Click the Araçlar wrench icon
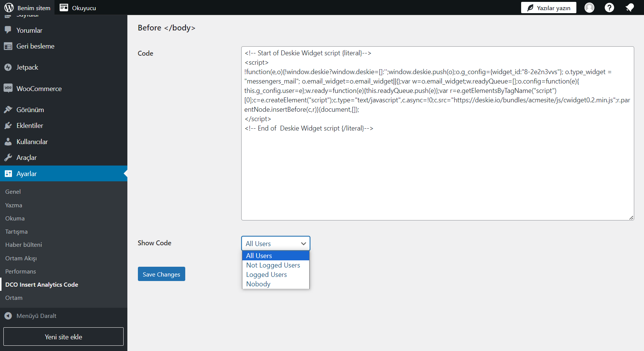Viewport: 644px width, 351px height. tap(8, 158)
